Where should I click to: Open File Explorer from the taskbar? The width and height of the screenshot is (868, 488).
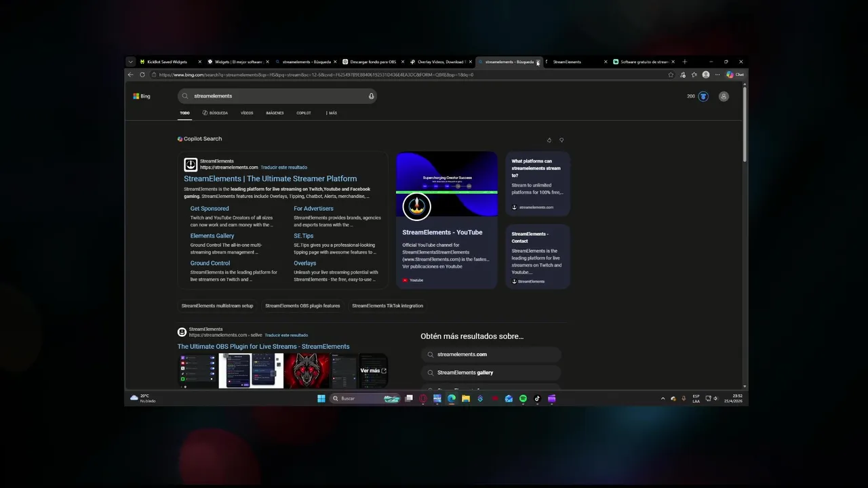coord(466,399)
